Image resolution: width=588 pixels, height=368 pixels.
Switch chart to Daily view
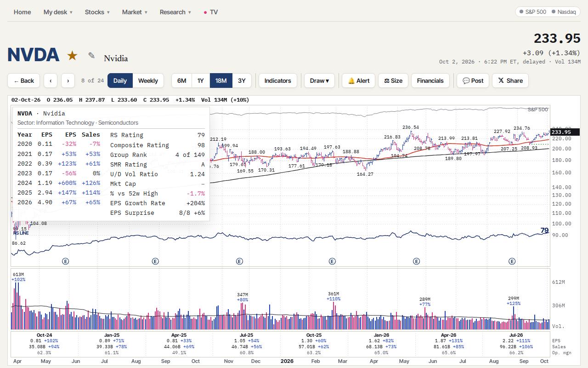click(120, 80)
